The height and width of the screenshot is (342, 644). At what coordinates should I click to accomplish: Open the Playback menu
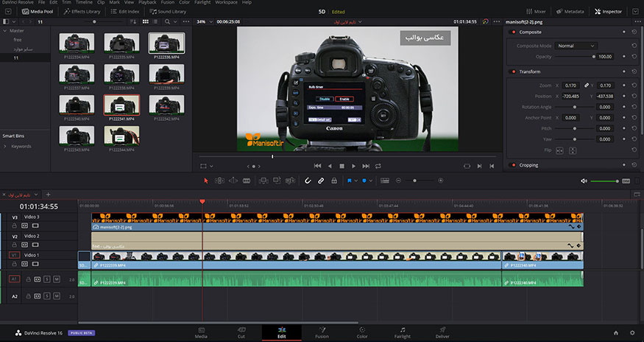[147, 2]
